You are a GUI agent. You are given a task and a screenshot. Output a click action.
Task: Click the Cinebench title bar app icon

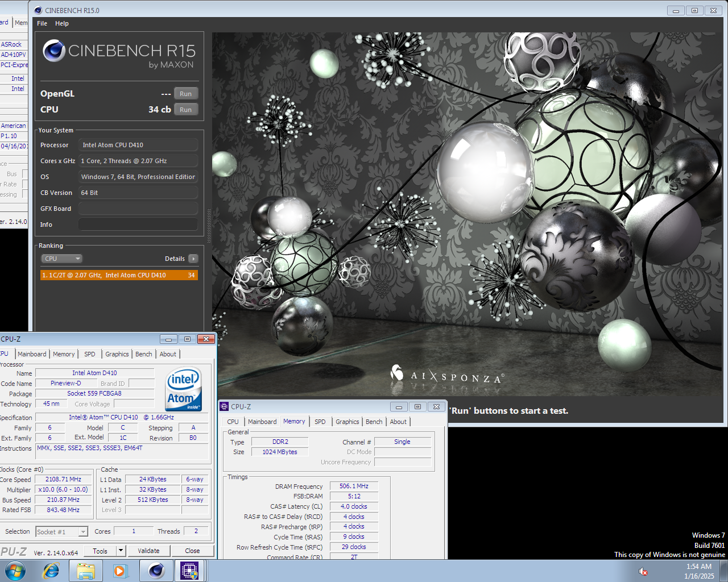pyautogui.click(x=38, y=10)
